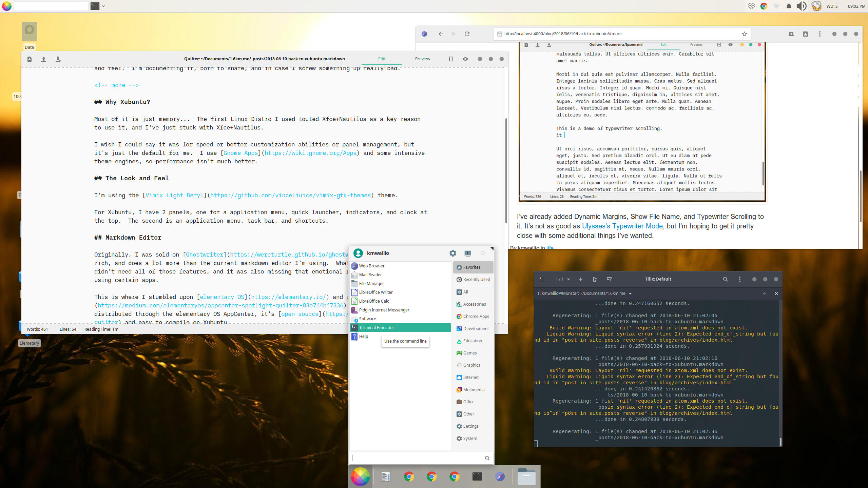Click the export icon in Quilter header
The image size is (868, 488).
pos(451,59)
